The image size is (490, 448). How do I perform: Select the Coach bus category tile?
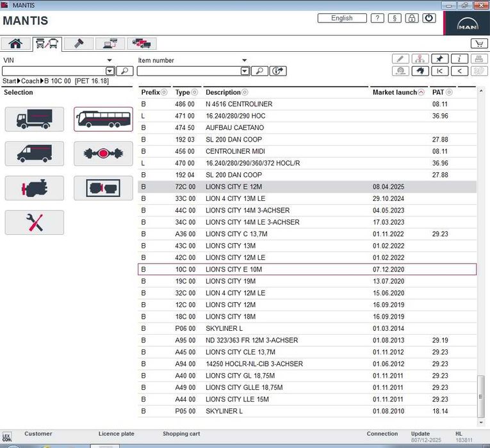[x=103, y=119]
